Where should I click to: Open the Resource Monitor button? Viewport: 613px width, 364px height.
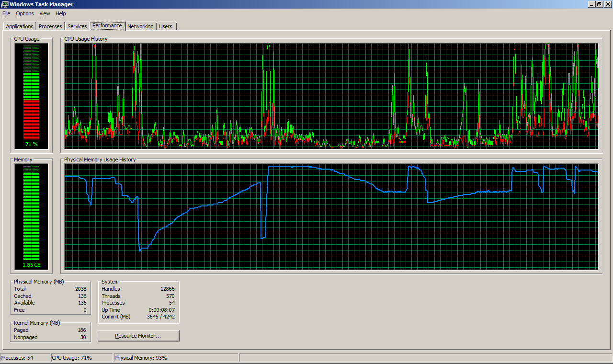coord(138,336)
